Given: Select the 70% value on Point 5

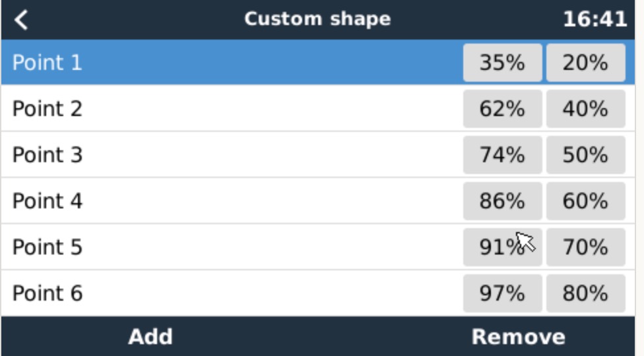Looking at the screenshot, I should click(x=586, y=247).
